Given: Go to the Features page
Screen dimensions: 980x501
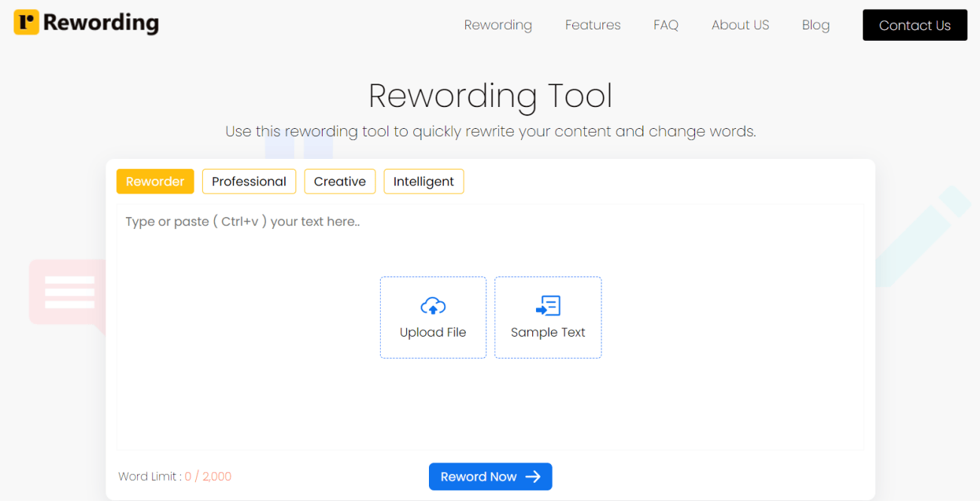Looking at the screenshot, I should point(593,25).
